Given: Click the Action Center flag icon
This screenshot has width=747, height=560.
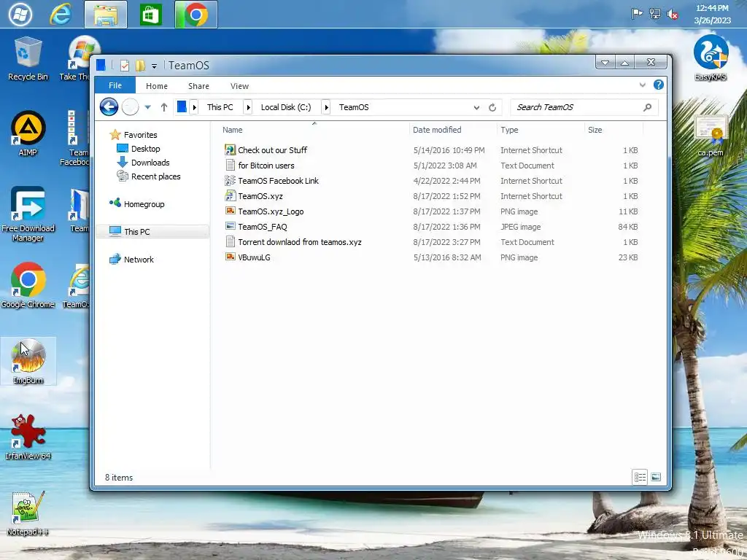Looking at the screenshot, I should click(637, 14).
